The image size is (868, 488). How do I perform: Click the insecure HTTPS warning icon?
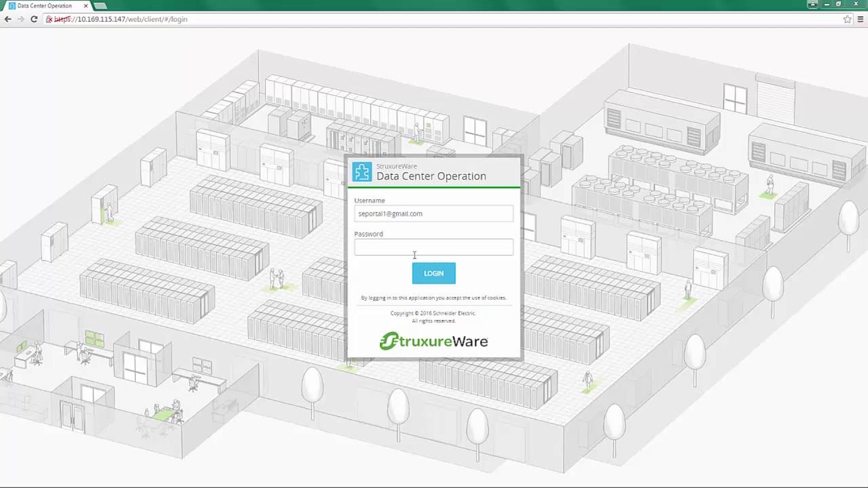[50, 19]
